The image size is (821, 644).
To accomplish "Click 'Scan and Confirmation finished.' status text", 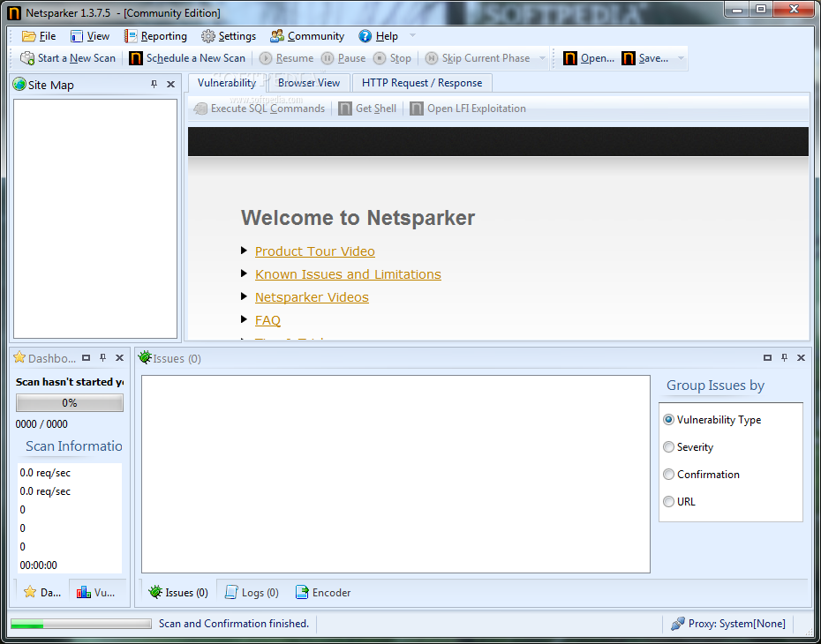I will 234,624.
